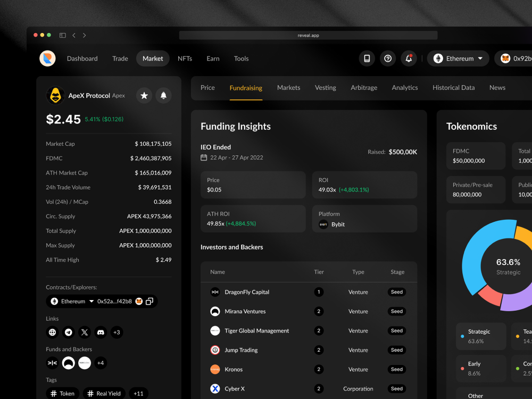Image resolution: width=532 pixels, height=399 pixels.
Task: Expand the +11 more tags
Action: [x=138, y=394]
